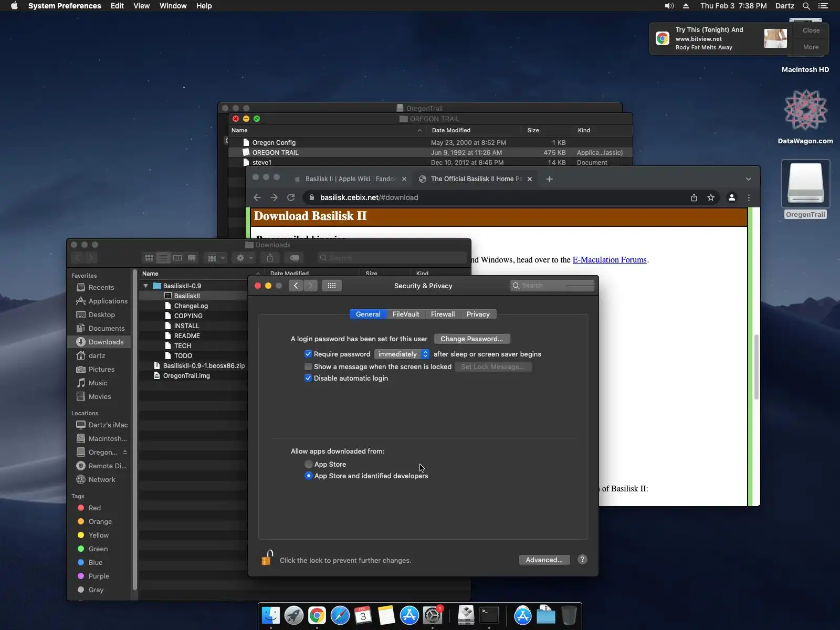The image size is (840, 630).
Task: Open the Edit menu
Action: 117,6
